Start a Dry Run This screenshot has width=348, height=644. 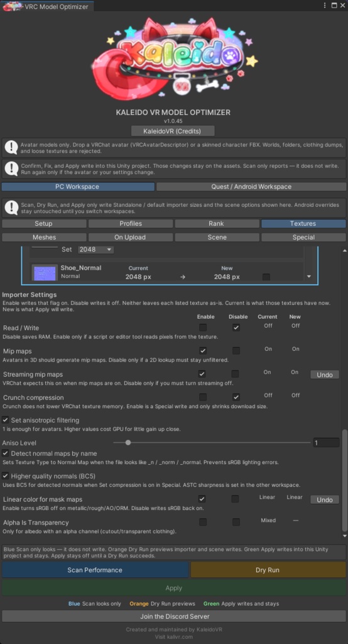click(268, 570)
